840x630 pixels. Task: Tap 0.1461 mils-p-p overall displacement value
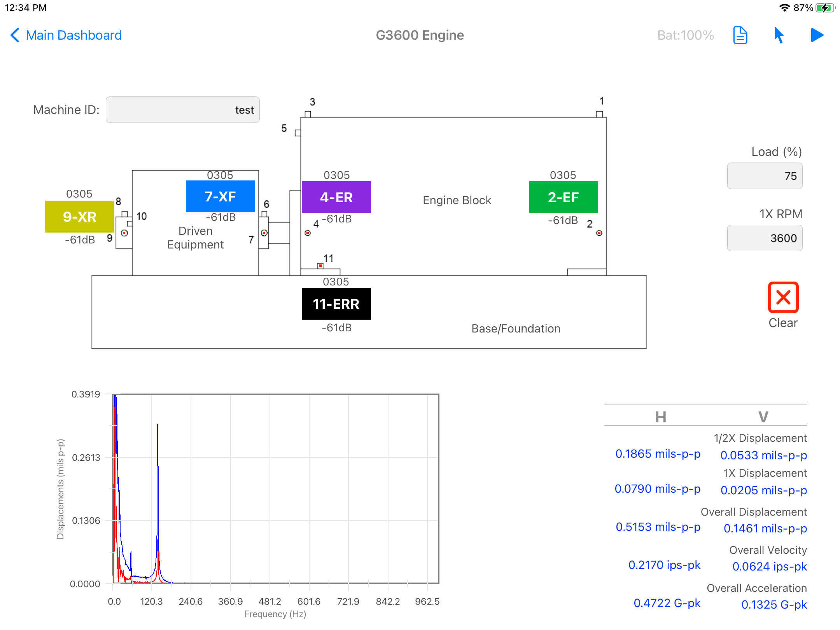tap(765, 528)
